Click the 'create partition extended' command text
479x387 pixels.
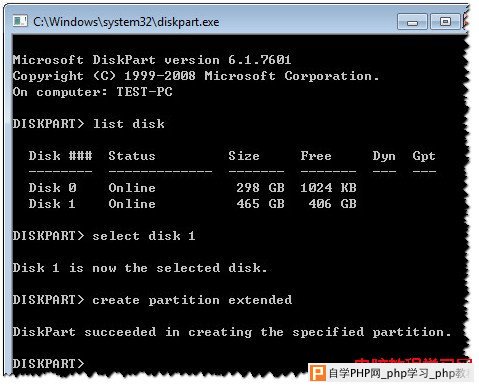click(x=192, y=300)
